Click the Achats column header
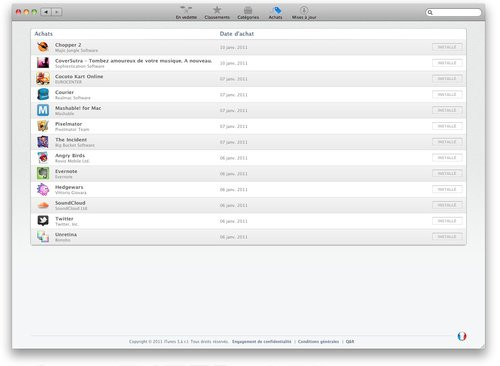The width and height of the screenshot is (500, 366). click(x=43, y=34)
